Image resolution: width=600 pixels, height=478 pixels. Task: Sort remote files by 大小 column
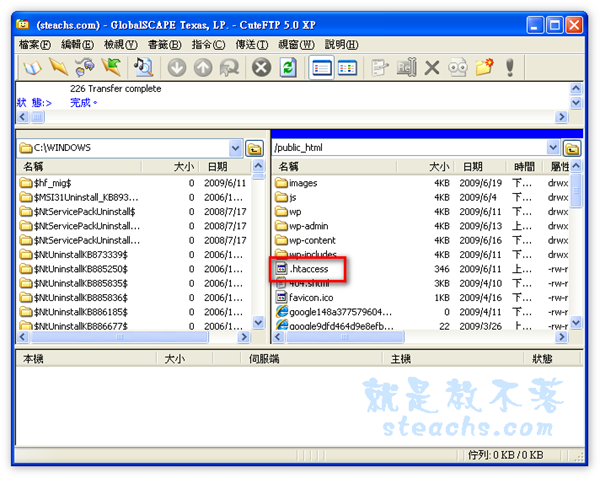pyautogui.click(x=426, y=167)
